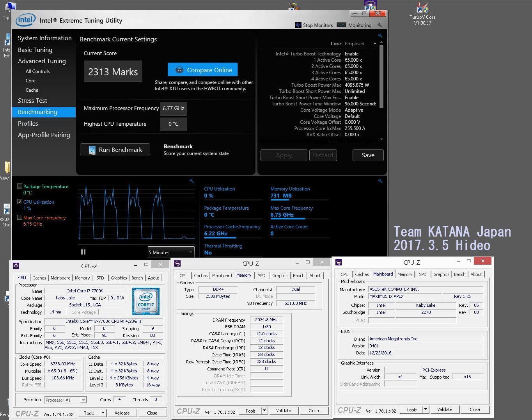
Task: Select Core under Advanced Tuning
Action: coord(30,81)
